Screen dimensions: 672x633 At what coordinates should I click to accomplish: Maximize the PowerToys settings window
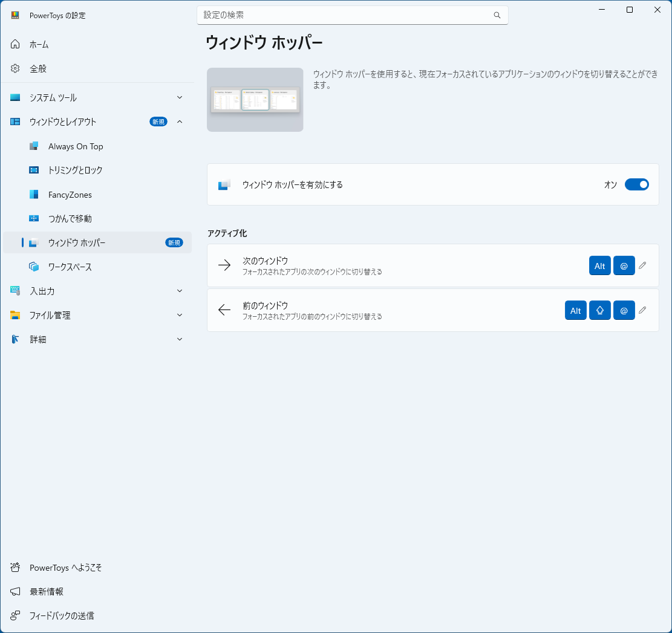[x=630, y=10]
